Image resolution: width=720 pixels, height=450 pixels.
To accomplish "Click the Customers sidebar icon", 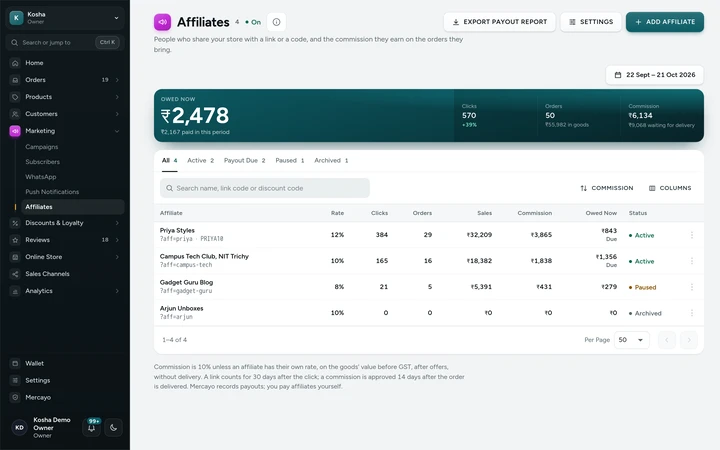I will pos(15,114).
